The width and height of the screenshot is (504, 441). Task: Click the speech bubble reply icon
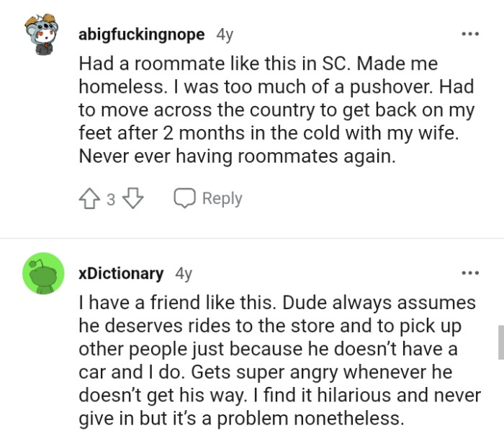click(185, 199)
